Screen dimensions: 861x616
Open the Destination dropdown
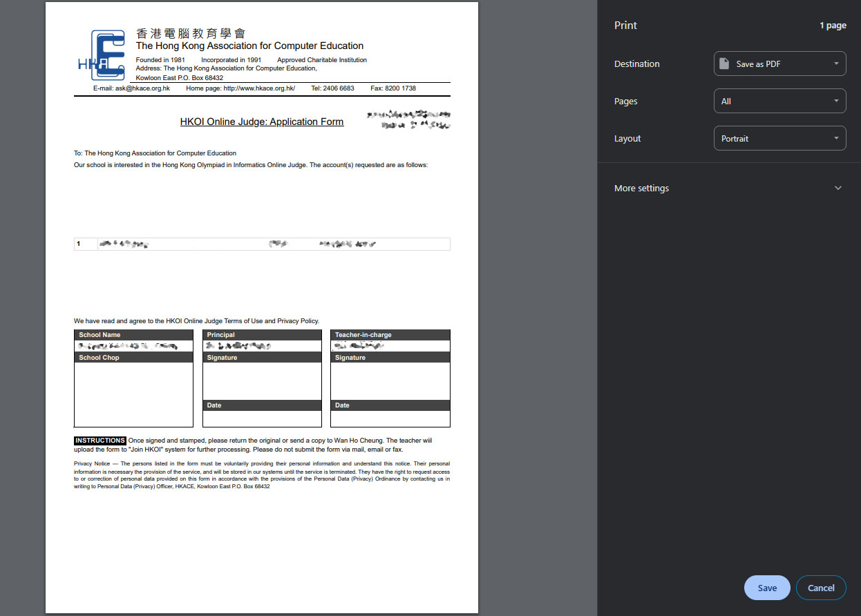[x=779, y=64]
